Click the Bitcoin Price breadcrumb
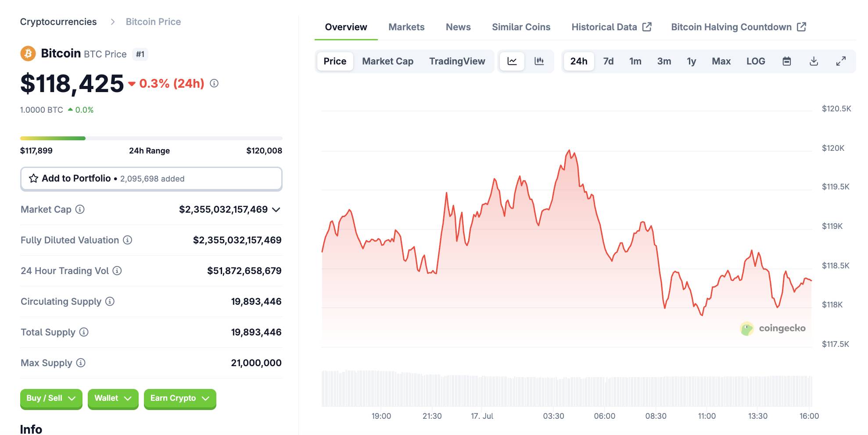The height and width of the screenshot is (435, 868). 153,22
